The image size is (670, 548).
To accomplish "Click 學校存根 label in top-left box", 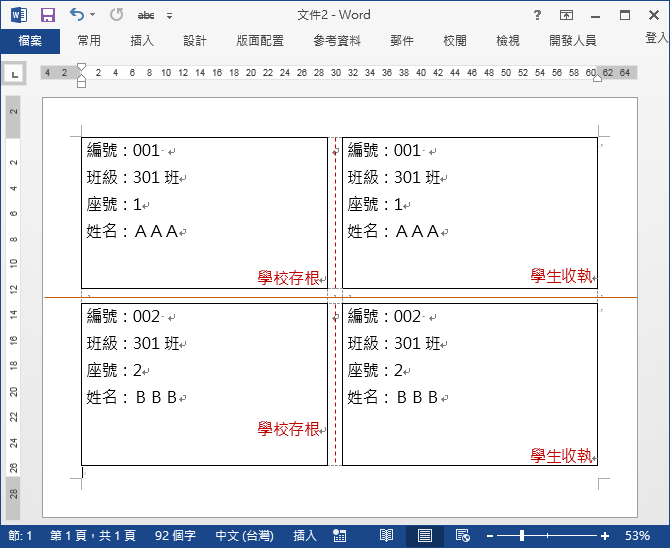I will pyautogui.click(x=288, y=278).
